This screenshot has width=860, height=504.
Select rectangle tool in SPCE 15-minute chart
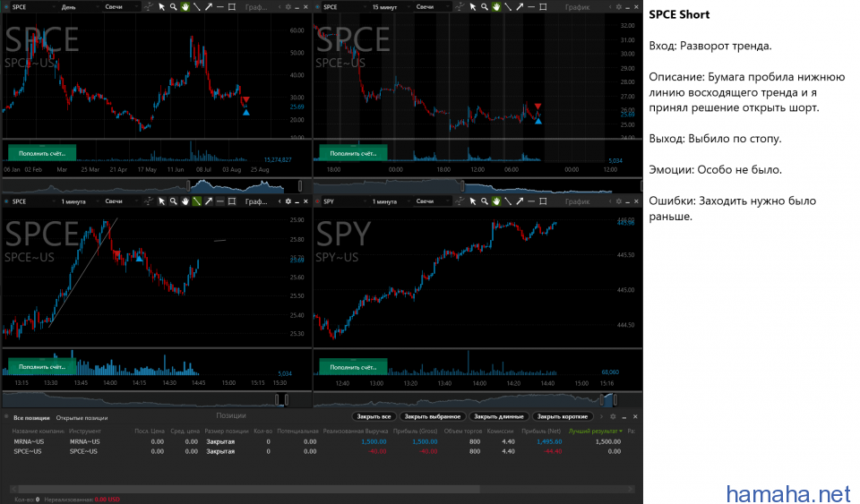click(x=543, y=6)
